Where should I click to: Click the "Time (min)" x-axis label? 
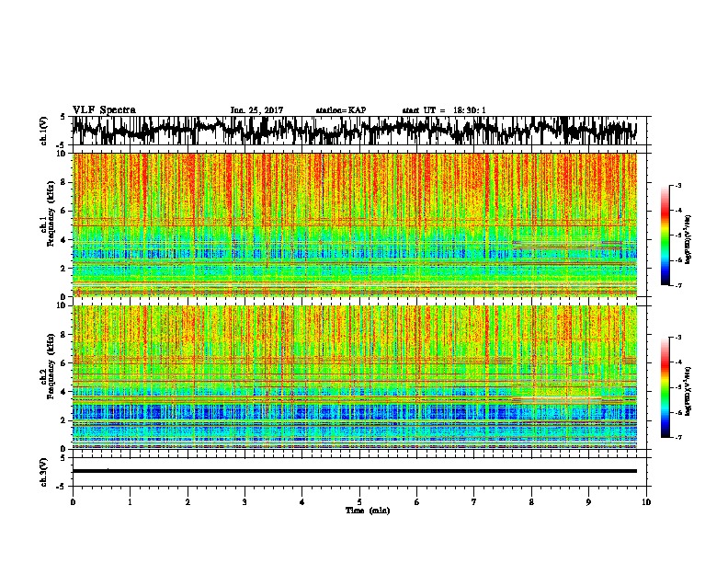coord(368,511)
